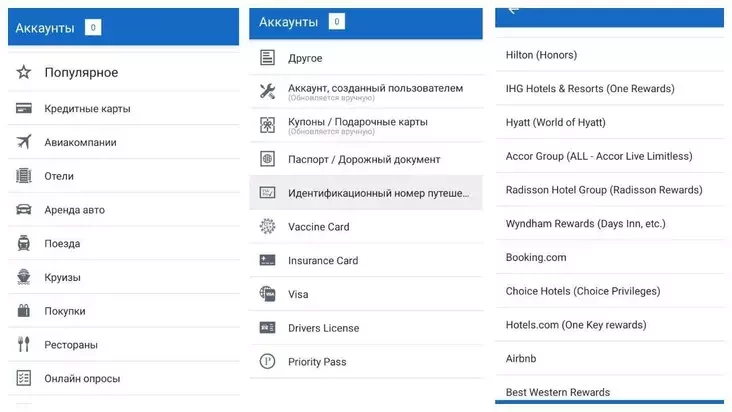Open the Популярное category
This screenshot has width=732, height=412.
click(x=124, y=72)
